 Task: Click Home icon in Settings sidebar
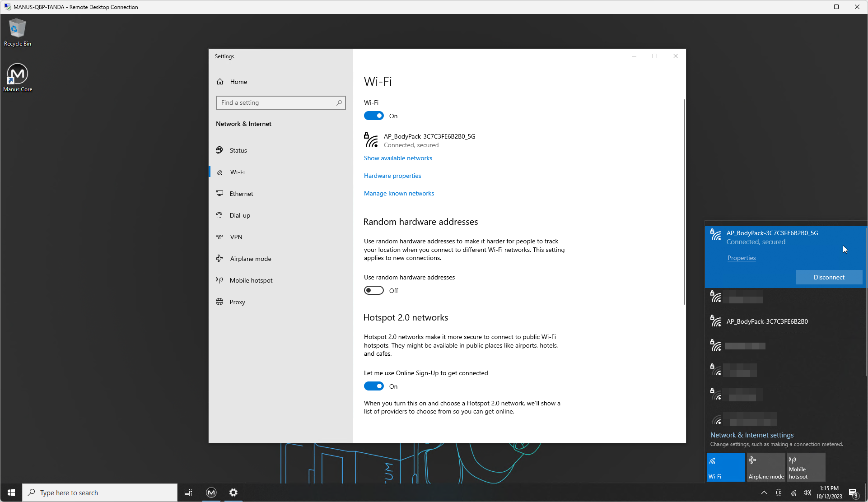pyautogui.click(x=220, y=82)
